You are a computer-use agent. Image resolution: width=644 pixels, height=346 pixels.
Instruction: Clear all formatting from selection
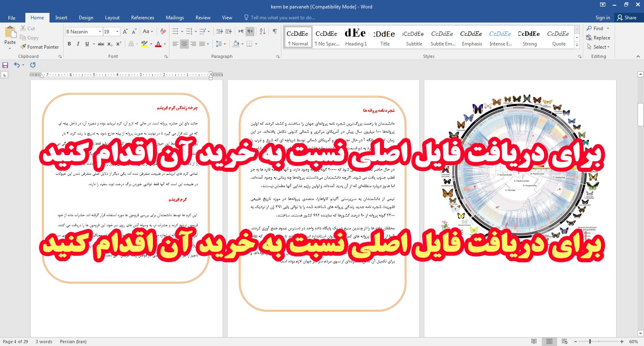pyautogui.click(x=163, y=31)
